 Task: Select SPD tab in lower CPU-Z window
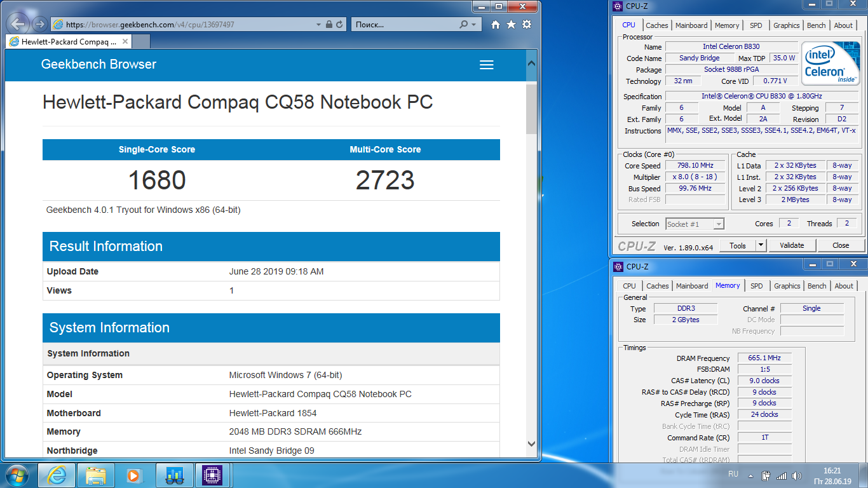[x=756, y=286]
